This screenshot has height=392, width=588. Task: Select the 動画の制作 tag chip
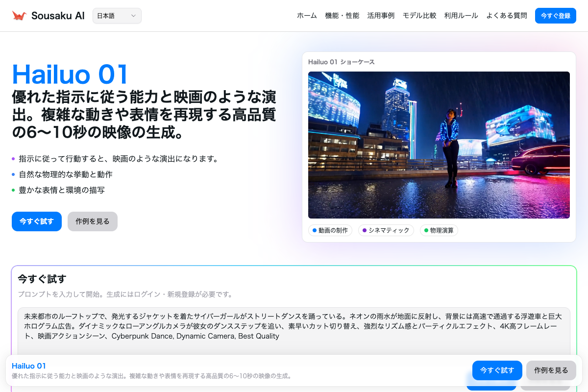(330, 230)
